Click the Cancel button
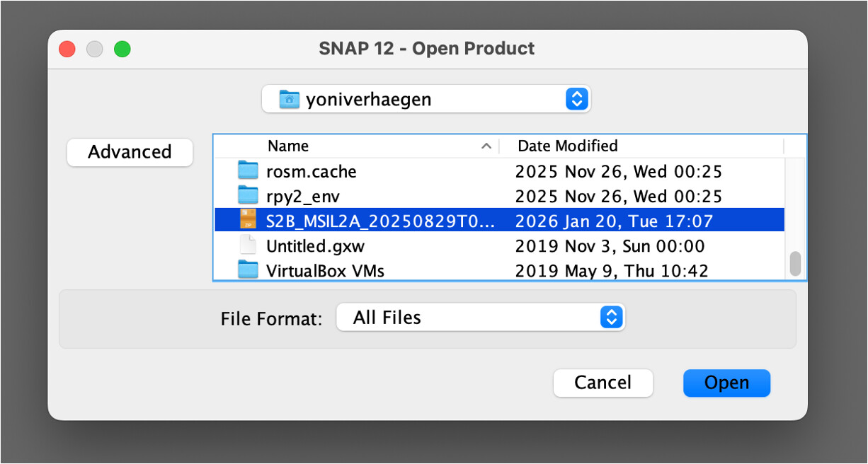The image size is (868, 464). (603, 383)
